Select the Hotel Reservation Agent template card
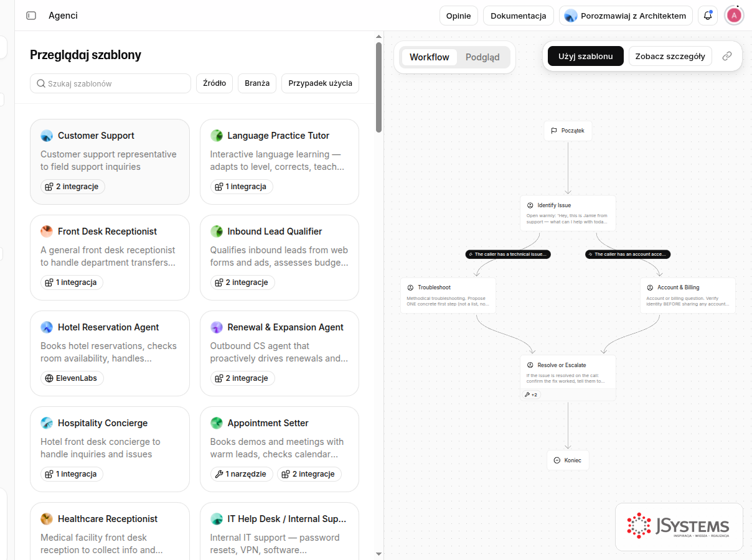The height and width of the screenshot is (560, 752). click(110, 353)
